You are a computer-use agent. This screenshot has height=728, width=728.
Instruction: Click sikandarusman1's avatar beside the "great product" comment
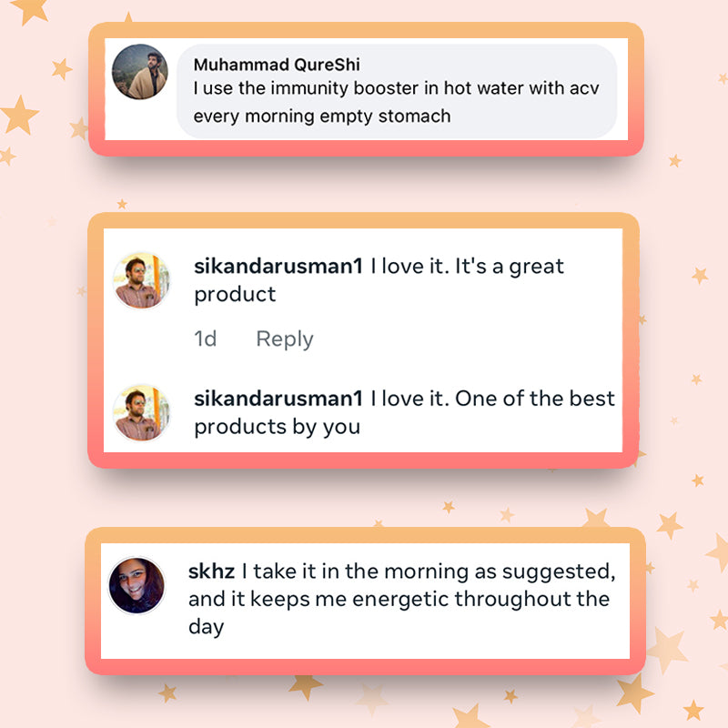tap(141, 280)
